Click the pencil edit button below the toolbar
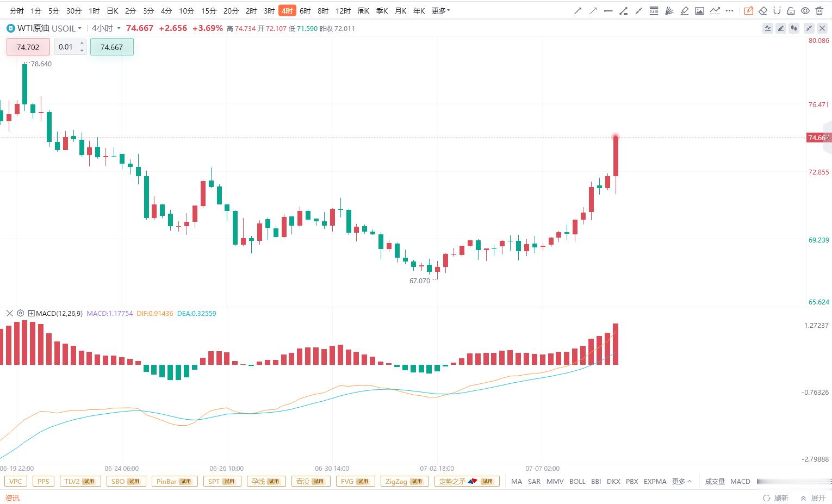 (x=781, y=28)
